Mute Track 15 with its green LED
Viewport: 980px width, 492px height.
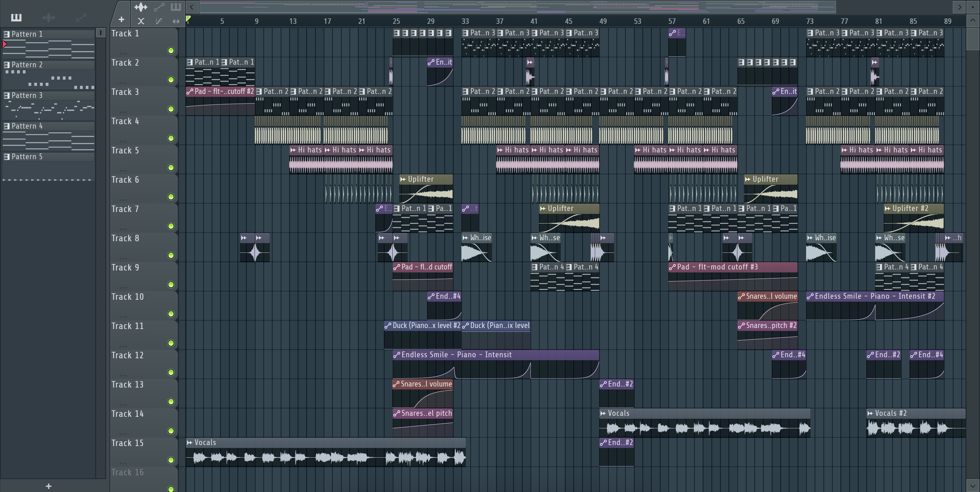(x=171, y=460)
